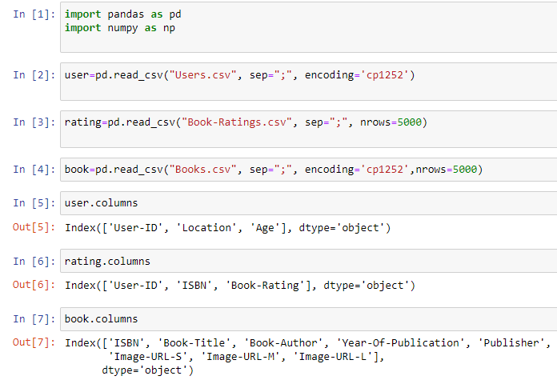Screen dimensions: 557x392
Task: Click the book columns Index output text
Action: (304, 356)
